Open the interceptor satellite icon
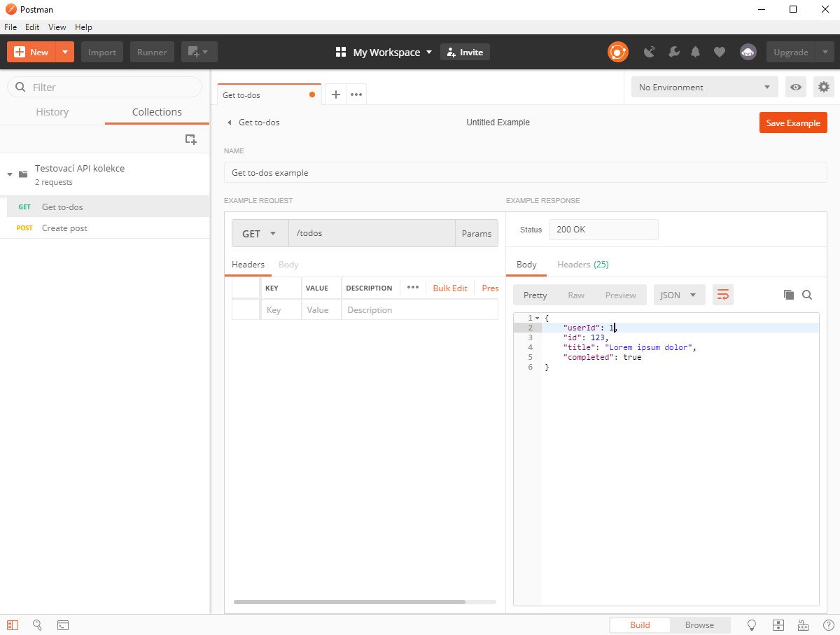Screen dimensions: 840x635 pyautogui.click(x=650, y=52)
